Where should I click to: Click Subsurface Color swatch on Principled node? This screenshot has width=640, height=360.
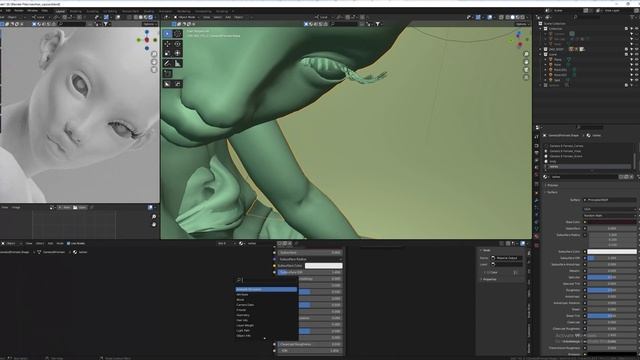click(323, 266)
